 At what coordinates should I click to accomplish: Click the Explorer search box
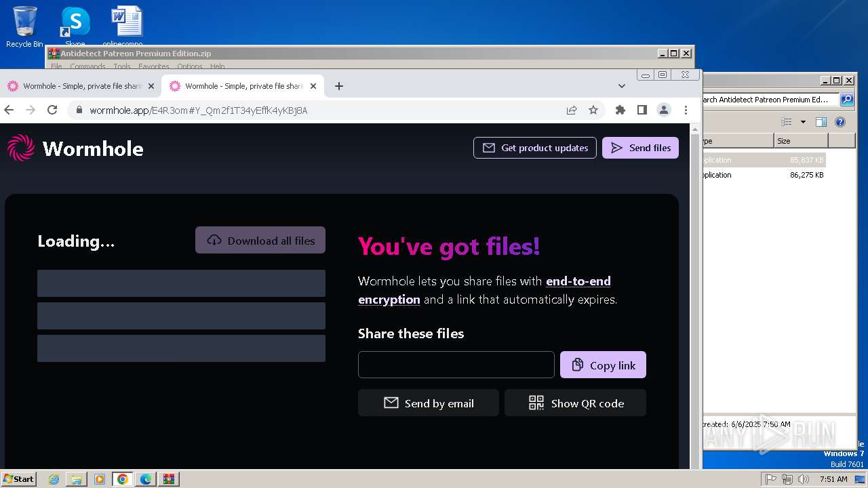[x=771, y=100]
